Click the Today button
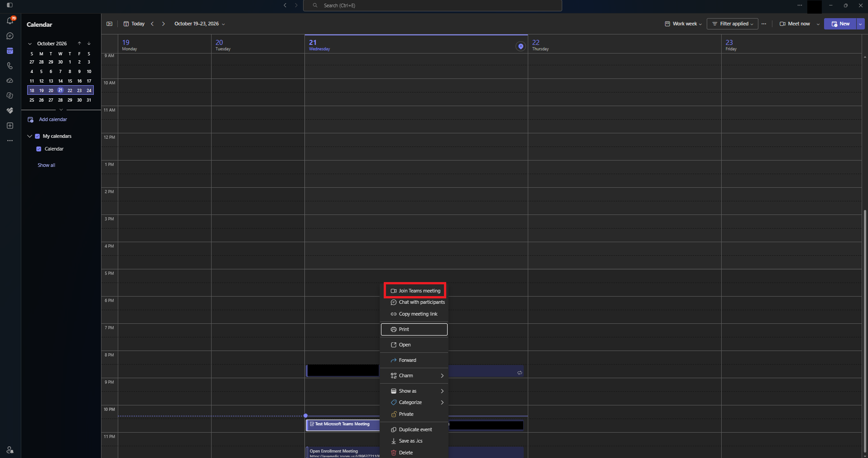This screenshot has width=868, height=458. point(134,24)
